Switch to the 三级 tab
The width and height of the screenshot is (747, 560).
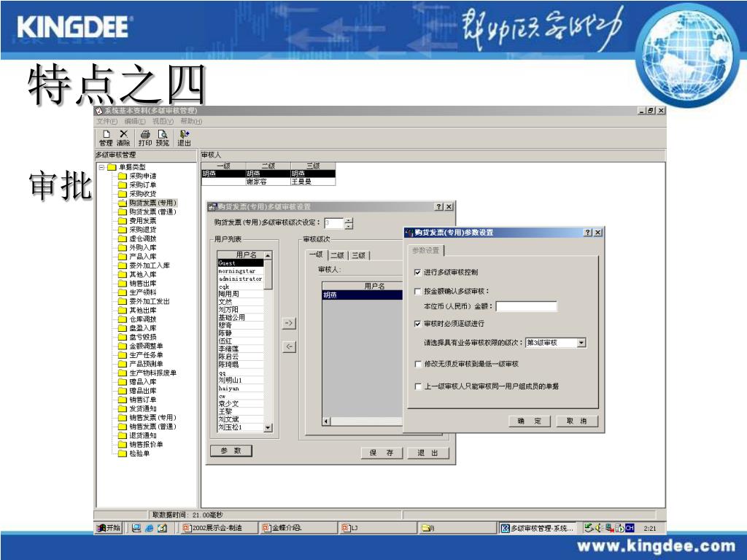click(x=359, y=255)
